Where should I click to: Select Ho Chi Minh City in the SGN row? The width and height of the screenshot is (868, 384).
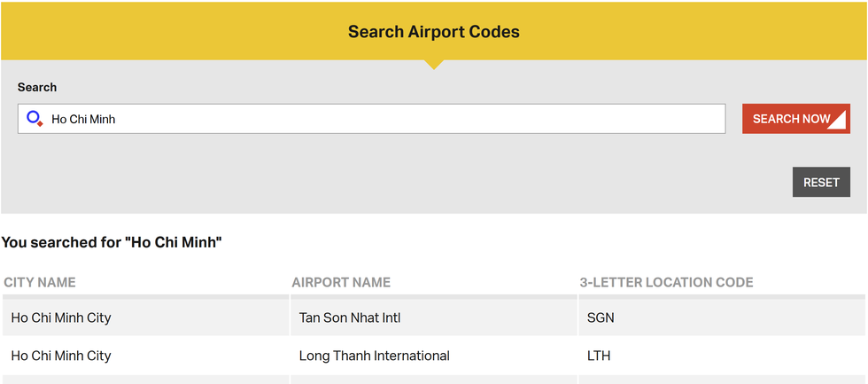coord(61,317)
